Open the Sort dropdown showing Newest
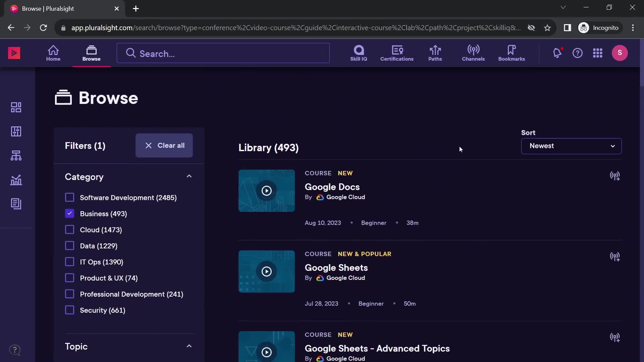Screen dimensions: 644x362 coord(571,146)
